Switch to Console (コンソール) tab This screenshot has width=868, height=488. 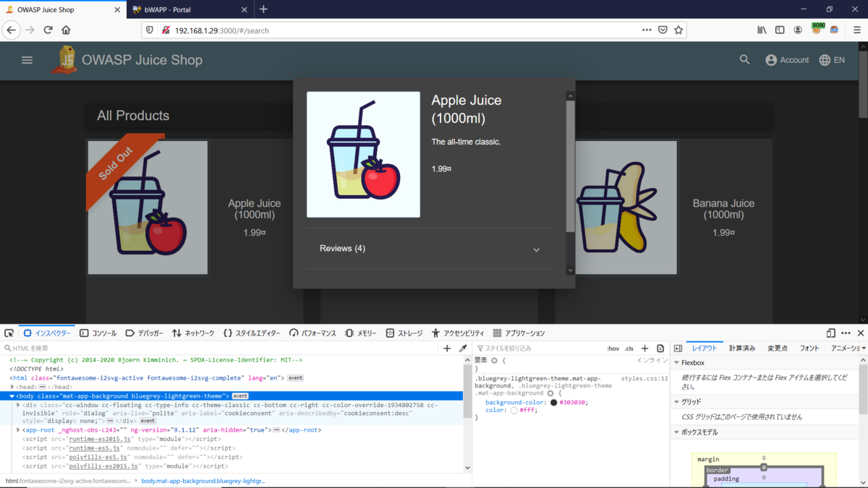pos(98,333)
